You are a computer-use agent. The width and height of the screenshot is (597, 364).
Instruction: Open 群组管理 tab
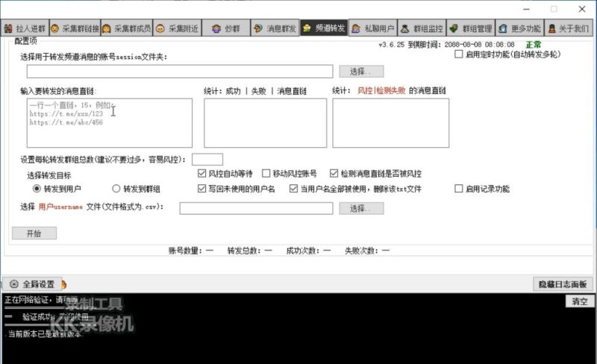[x=471, y=28]
